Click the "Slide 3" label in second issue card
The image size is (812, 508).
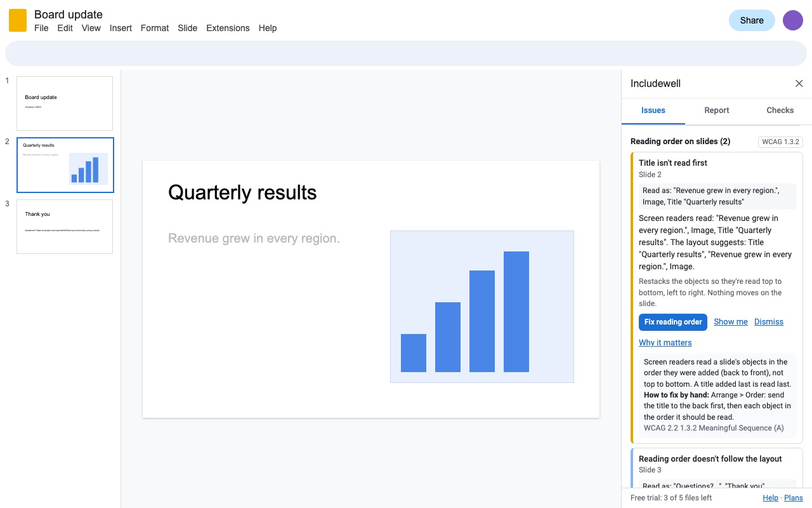[x=650, y=470]
